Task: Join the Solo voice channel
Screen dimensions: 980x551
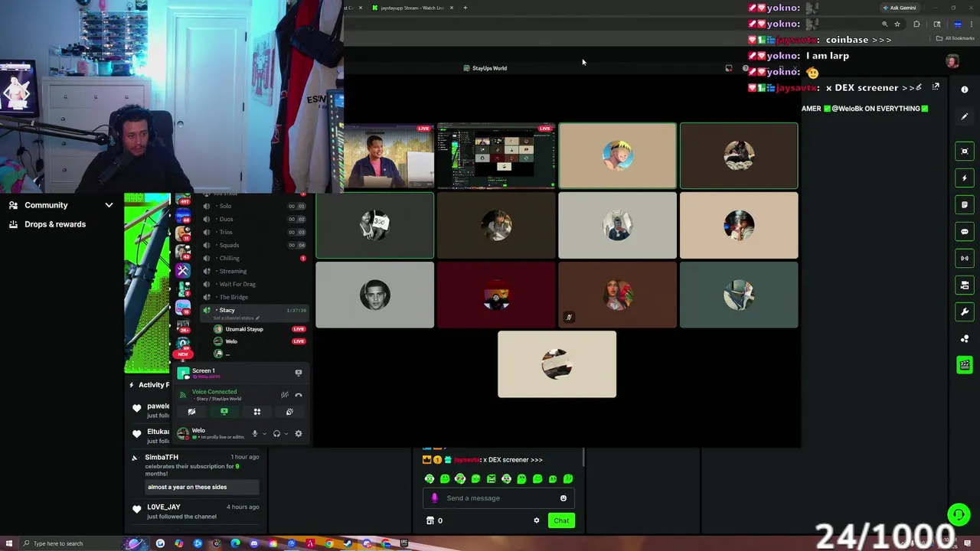Action: [x=254, y=206]
